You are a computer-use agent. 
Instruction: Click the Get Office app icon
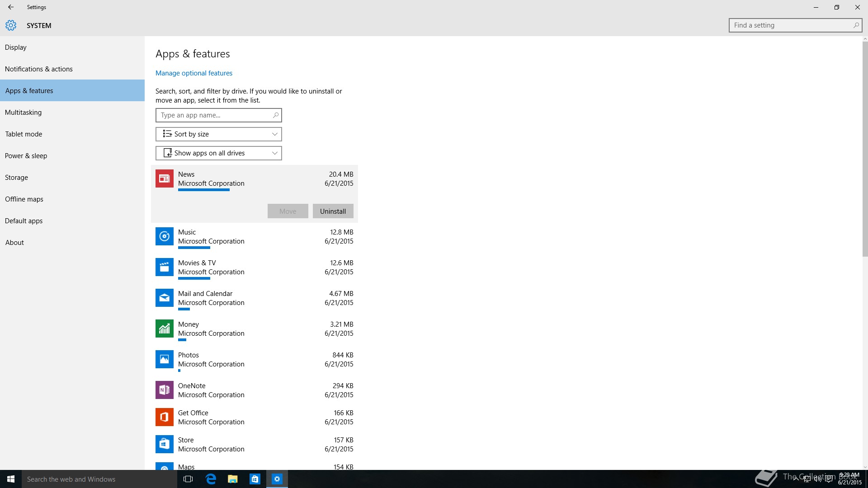point(165,417)
